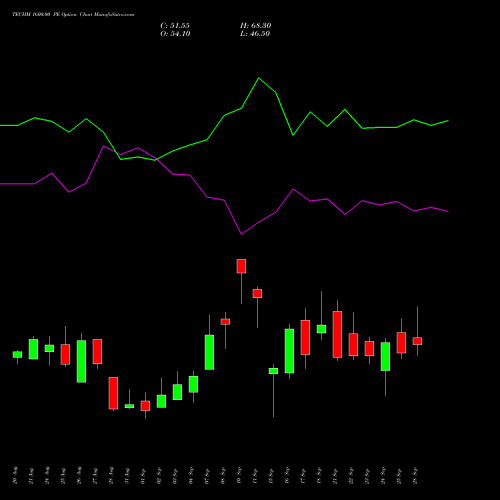Click the last red candlestick on 28 Sep
The width and height of the screenshot is (500, 500).
tap(417, 341)
